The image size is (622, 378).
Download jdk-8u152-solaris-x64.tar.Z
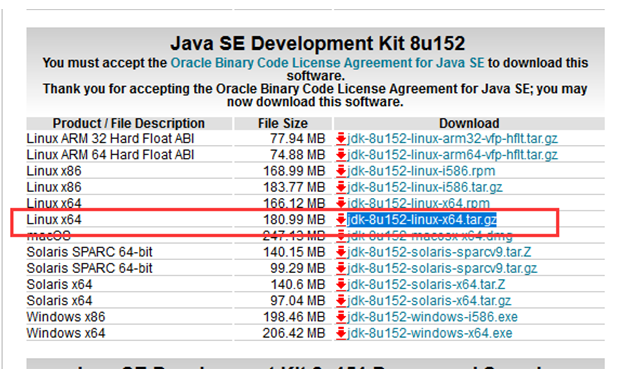[x=426, y=284]
